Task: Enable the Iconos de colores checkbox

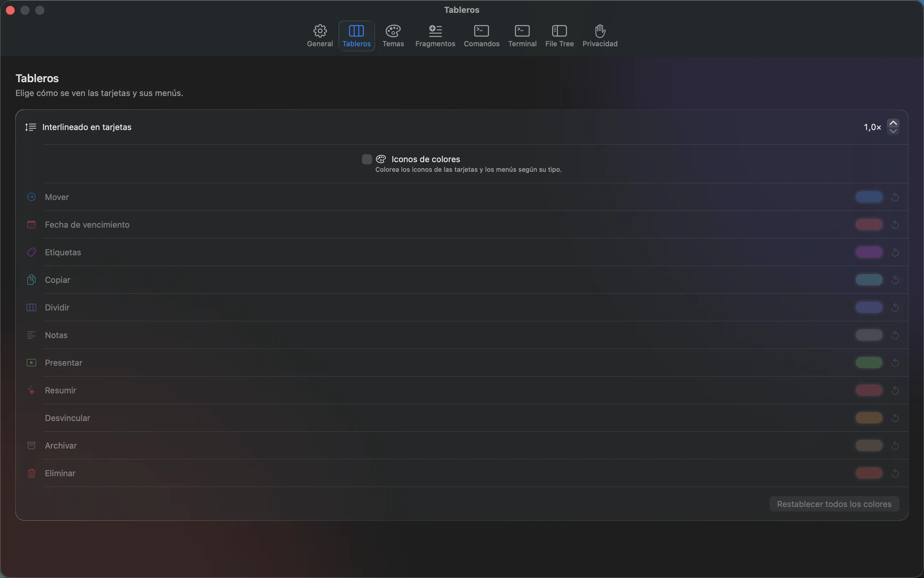Action: 366,159
